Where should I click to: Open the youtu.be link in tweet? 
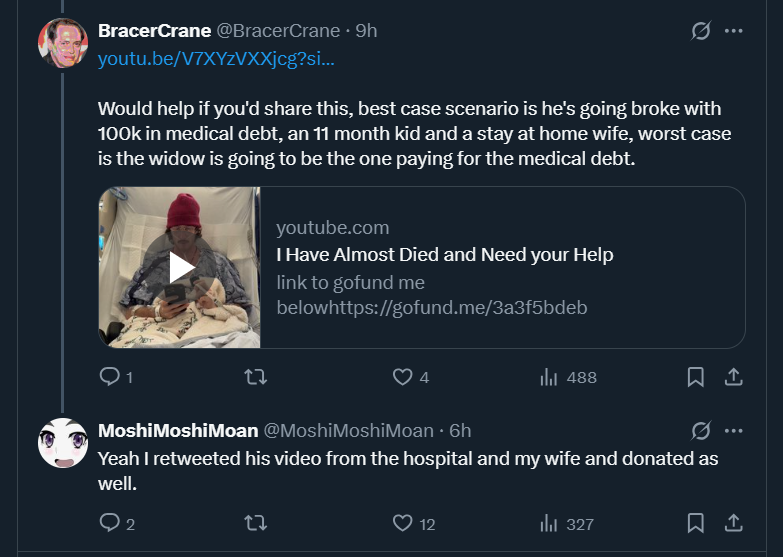pos(216,59)
